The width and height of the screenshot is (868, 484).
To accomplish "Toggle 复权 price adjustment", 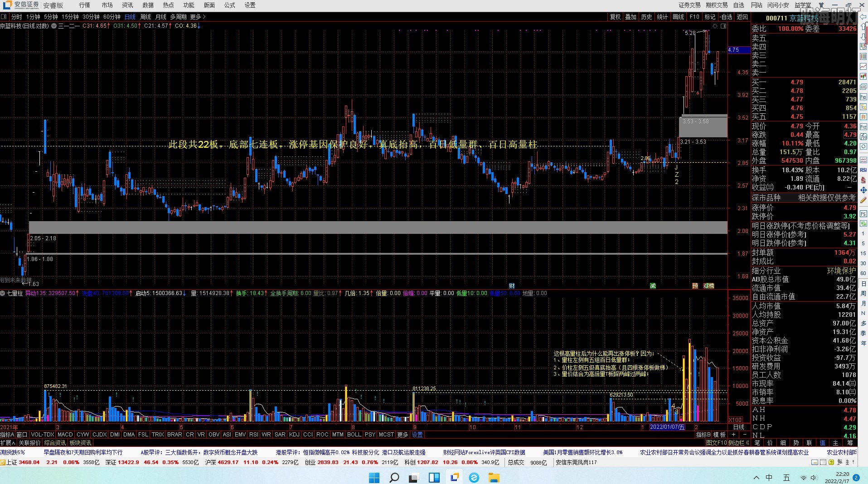I will click(615, 17).
